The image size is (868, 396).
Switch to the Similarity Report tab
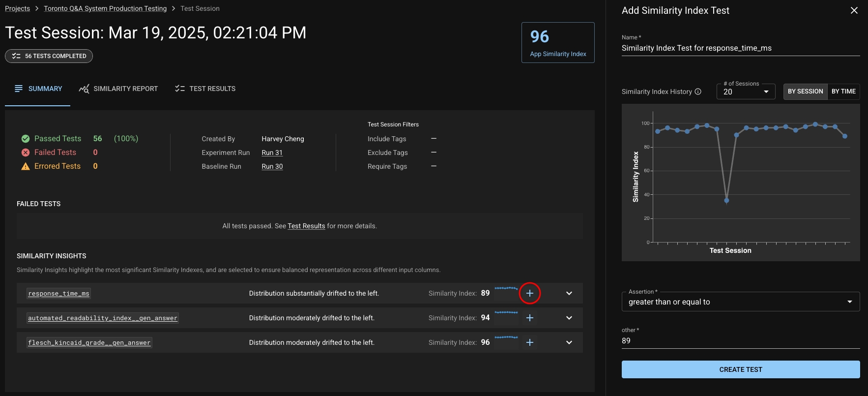118,89
